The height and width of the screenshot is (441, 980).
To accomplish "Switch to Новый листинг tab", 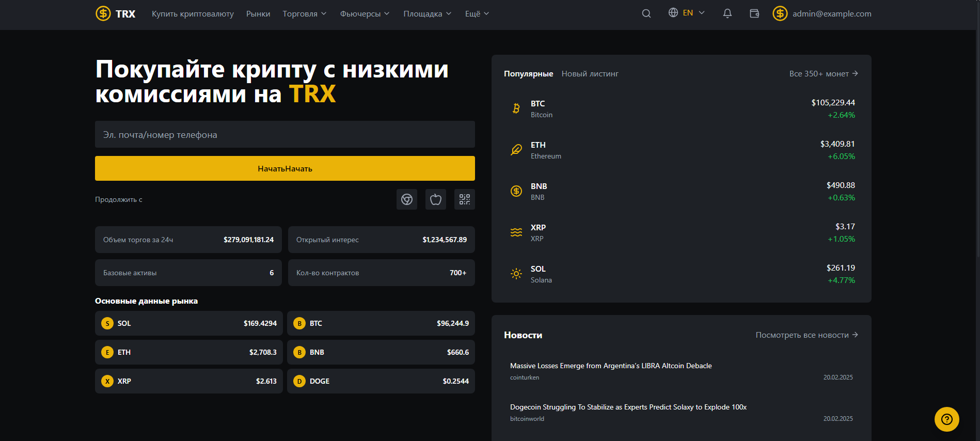I will (x=590, y=74).
